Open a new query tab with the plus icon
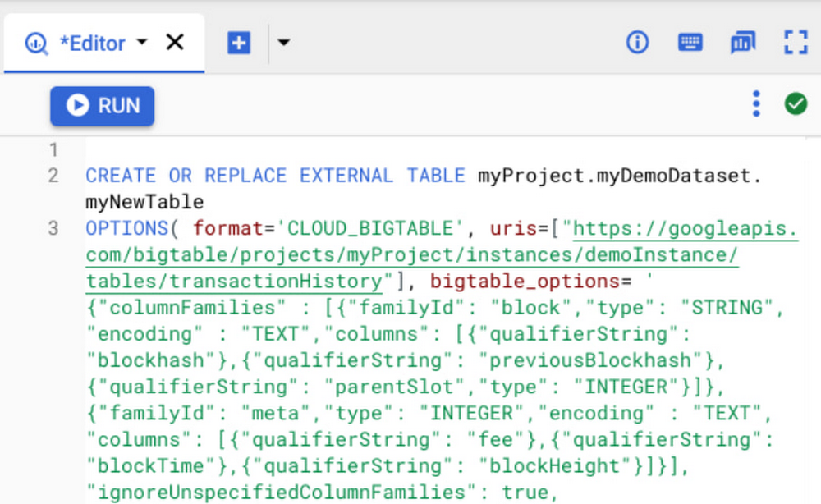The height and width of the screenshot is (504, 821). click(x=238, y=43)
